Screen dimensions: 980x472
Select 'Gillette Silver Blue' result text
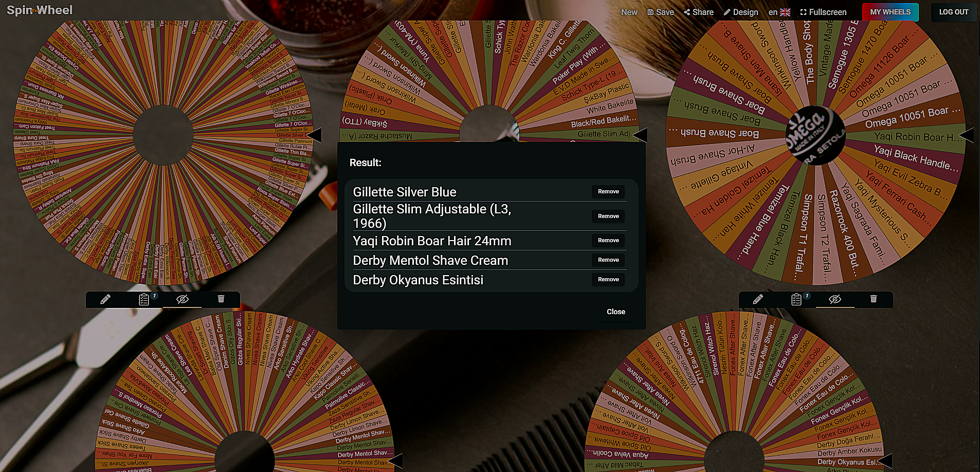(x=405, y=192)
